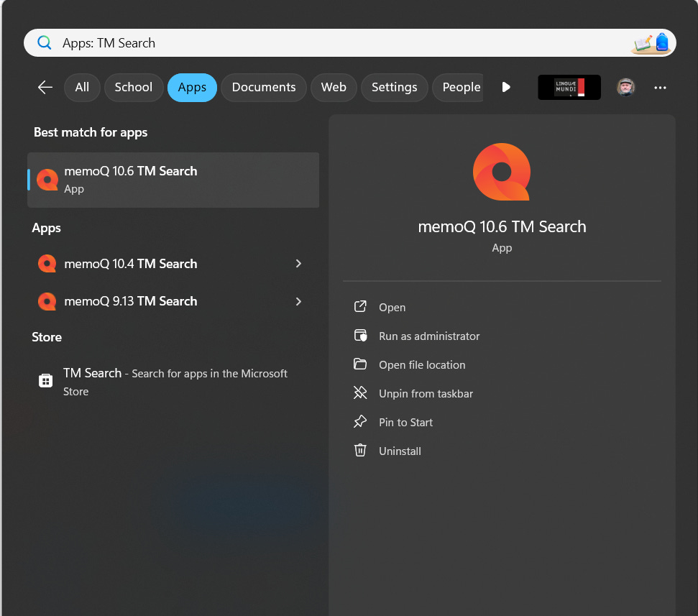
Task: Select memoQ 9.13 TM Search result
Action: coord(173,301)
